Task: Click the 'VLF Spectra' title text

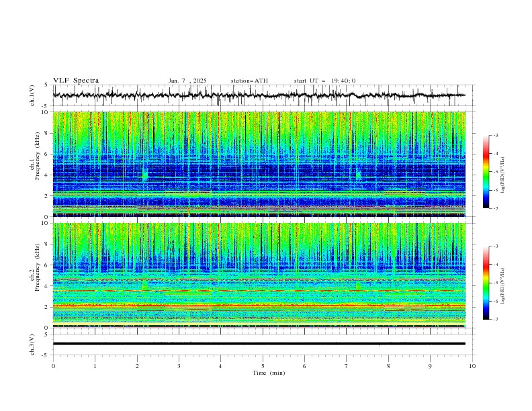Action: (x=76, y=81)
